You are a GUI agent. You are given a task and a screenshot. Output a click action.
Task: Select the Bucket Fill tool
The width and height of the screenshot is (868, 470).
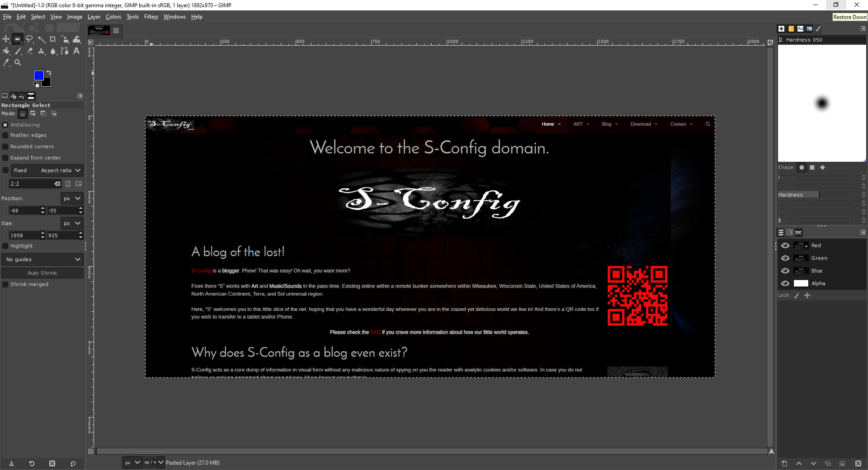pyautogui.click(x=6, y=51)
